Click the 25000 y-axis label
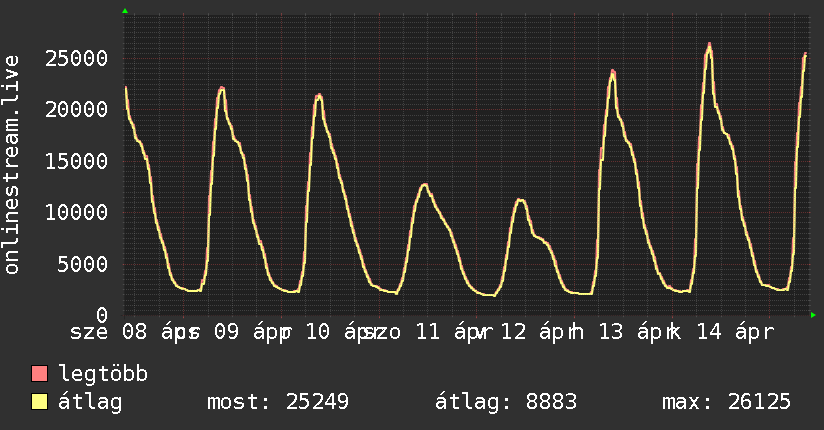 point(76,58)
